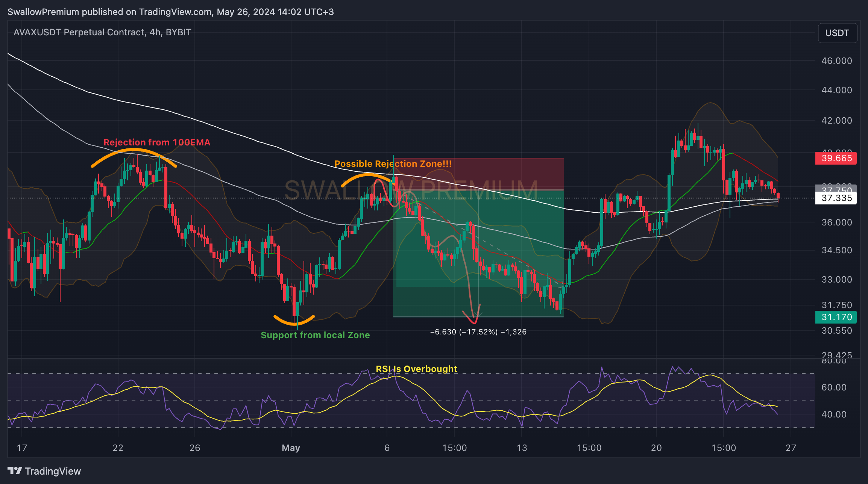Click the USDT currency button
The height and width of the screenshot is (484, 868).
(x=837, y=33)
